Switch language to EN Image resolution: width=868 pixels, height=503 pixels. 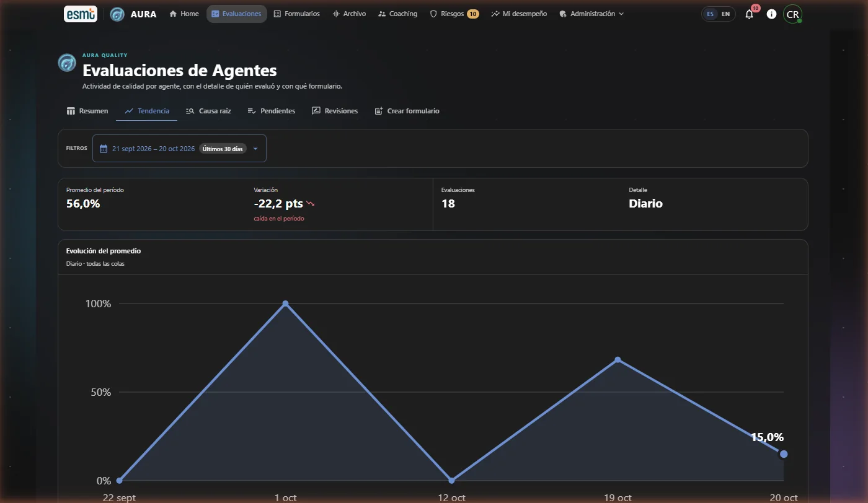pos(725,14)
